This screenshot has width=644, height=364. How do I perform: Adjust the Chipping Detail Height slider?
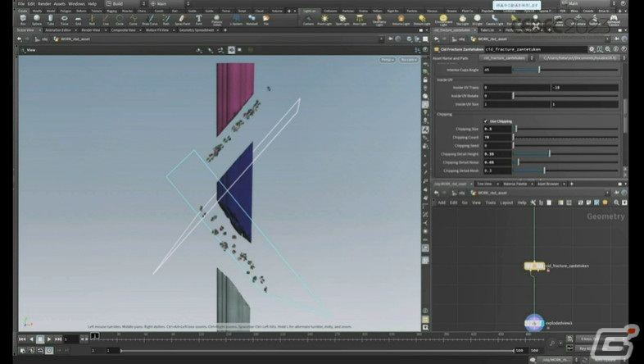(x=565, y=154)
